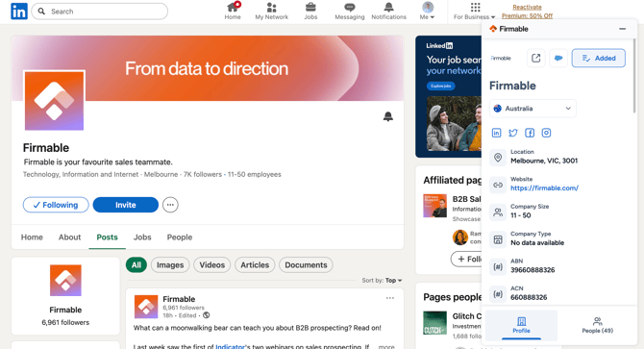Viewport: 644px width, 349px height.
Task: Open Messaging icon
Action: (x=350, y=12)
